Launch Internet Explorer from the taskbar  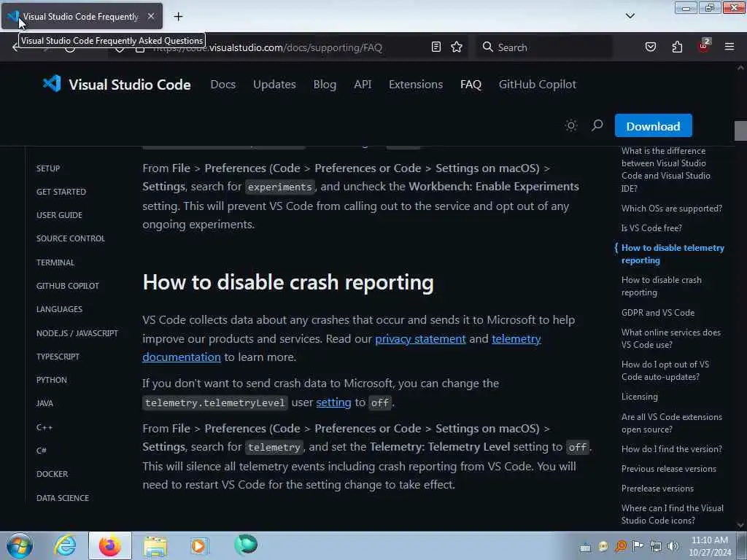(65, 545)
